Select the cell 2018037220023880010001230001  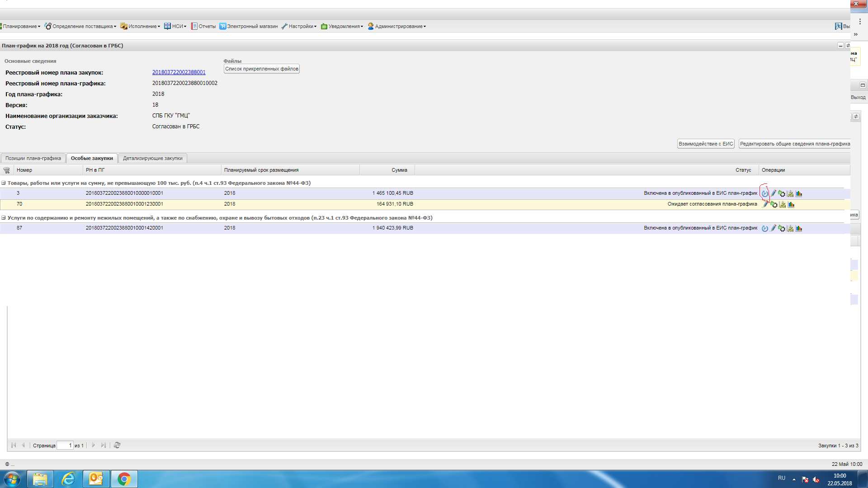(124, 204)
